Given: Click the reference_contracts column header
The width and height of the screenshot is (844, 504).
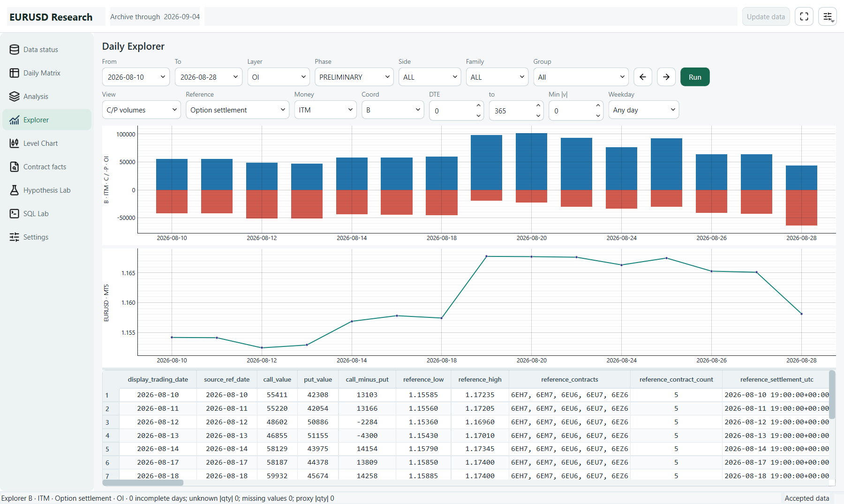Looking at the screenshot, I should click(570, 380).
